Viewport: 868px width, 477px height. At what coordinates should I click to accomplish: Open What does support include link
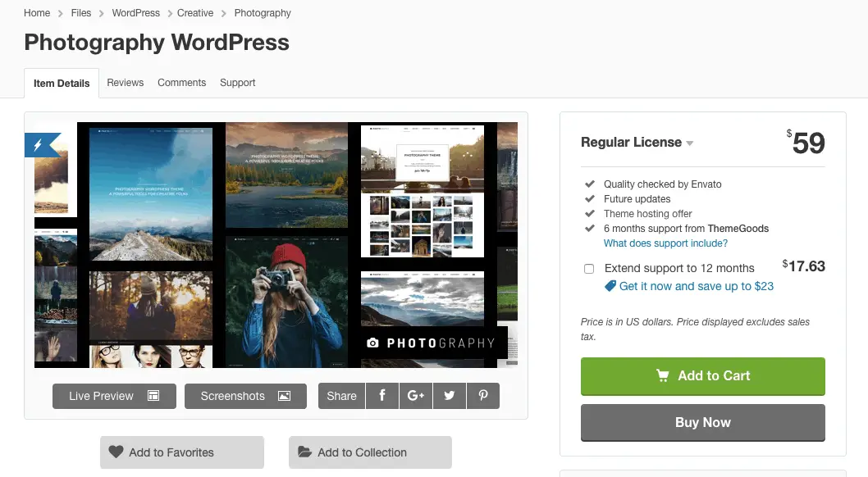pos(666,243)
